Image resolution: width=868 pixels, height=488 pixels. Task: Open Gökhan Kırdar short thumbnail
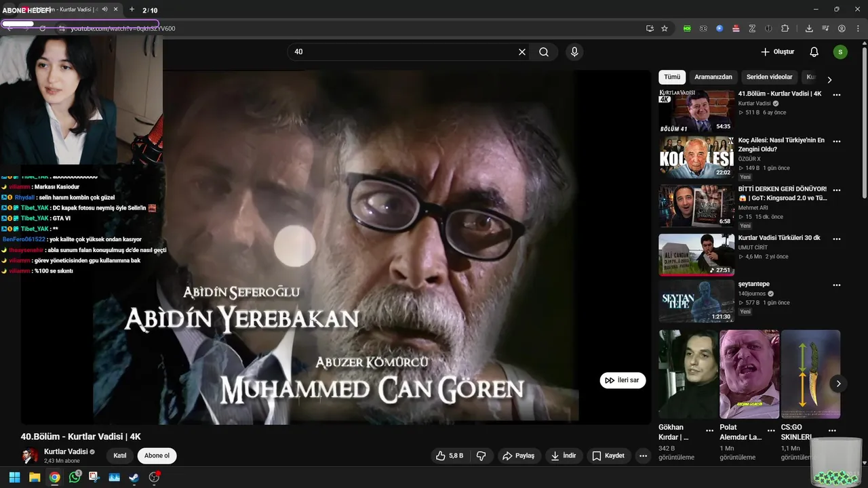click(688, 374)
